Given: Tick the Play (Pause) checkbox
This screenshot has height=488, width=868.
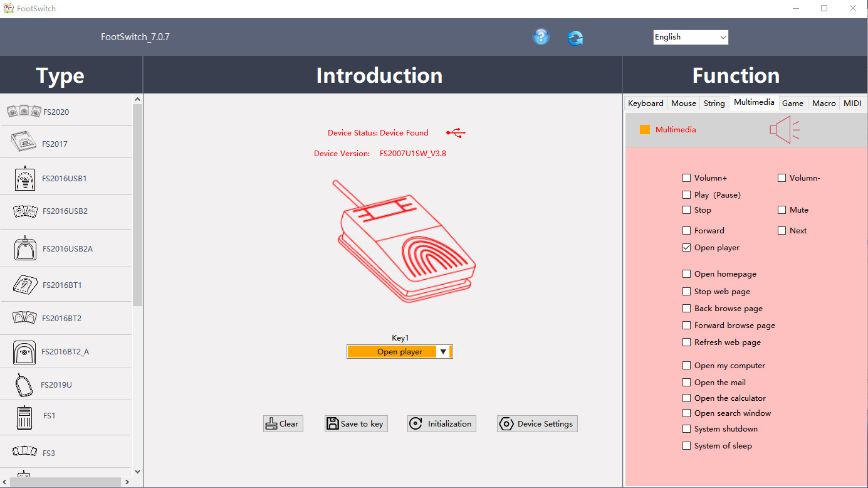Looking at the screenshot, I should (x=687, y=195).
